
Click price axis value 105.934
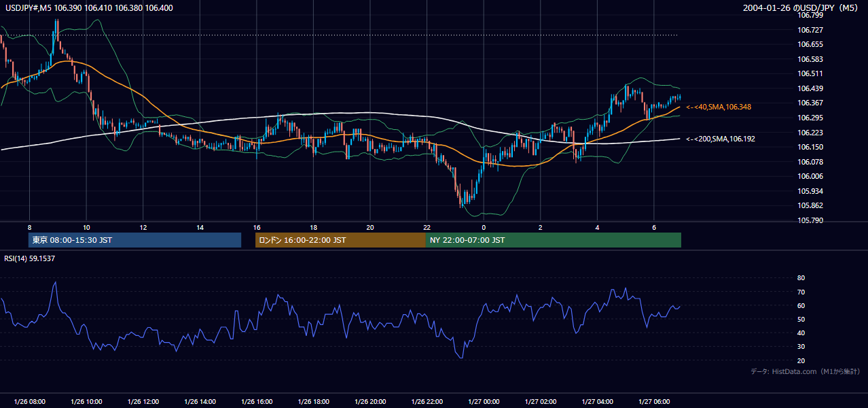pos(810,191)
